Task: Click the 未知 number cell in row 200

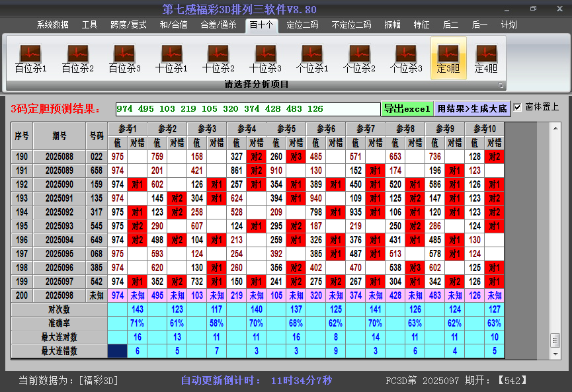Action: coord(97,295)
